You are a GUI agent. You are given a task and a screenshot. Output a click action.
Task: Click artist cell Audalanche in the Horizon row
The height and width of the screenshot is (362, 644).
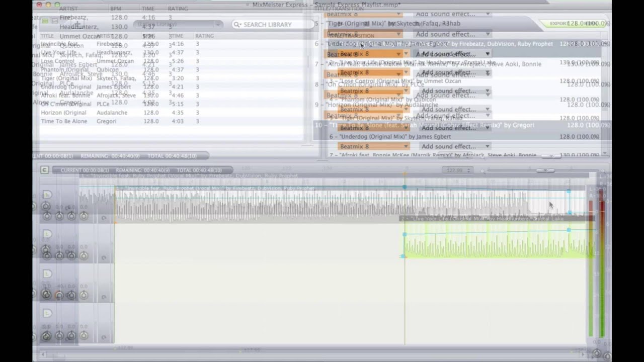coord(112,113)
